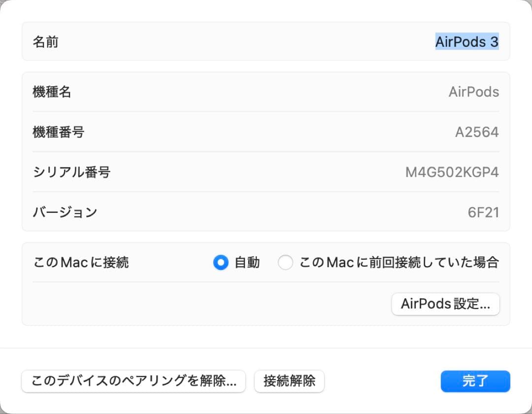This screenshot has width=532, height=414.
Task: Click the 完了 button
Action: click(x=474, y=380)
